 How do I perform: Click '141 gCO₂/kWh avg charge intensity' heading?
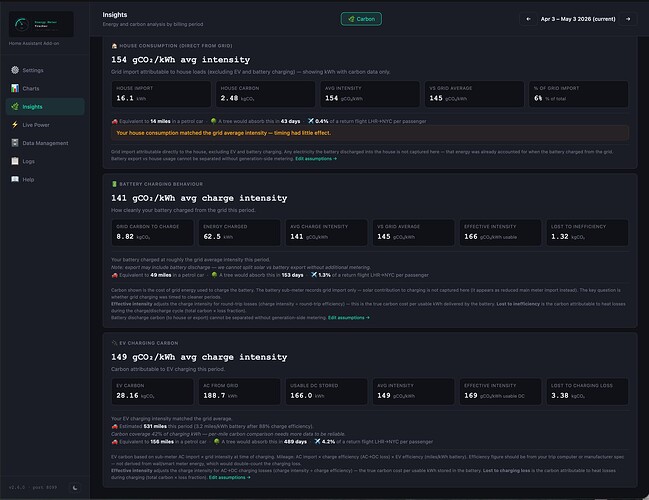tap(199, 198)
